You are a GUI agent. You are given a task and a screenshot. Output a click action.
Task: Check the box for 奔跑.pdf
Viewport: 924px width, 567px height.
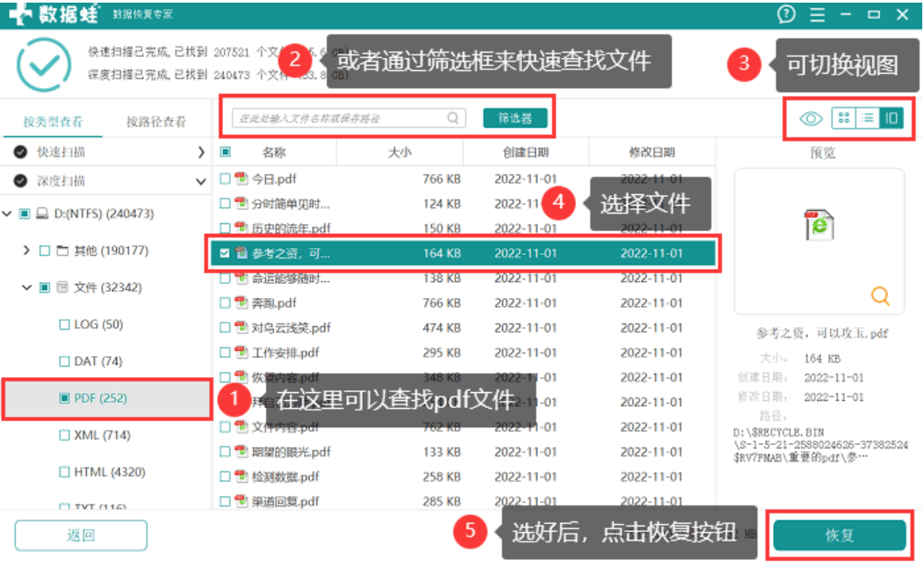[225, 302]
